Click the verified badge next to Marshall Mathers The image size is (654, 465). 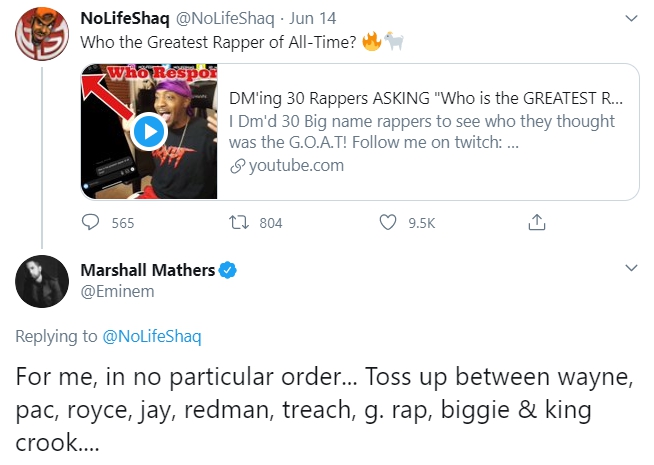point(228,269)
